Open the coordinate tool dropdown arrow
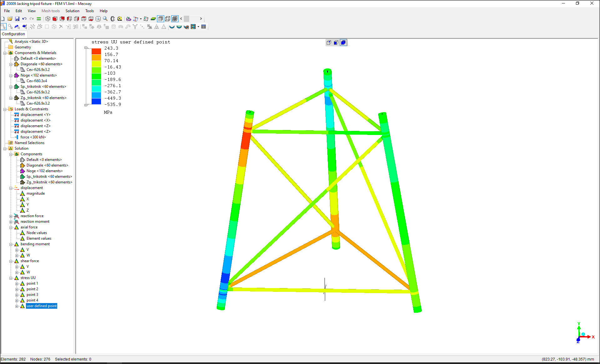The image size is (600, 364). (141, 19)
